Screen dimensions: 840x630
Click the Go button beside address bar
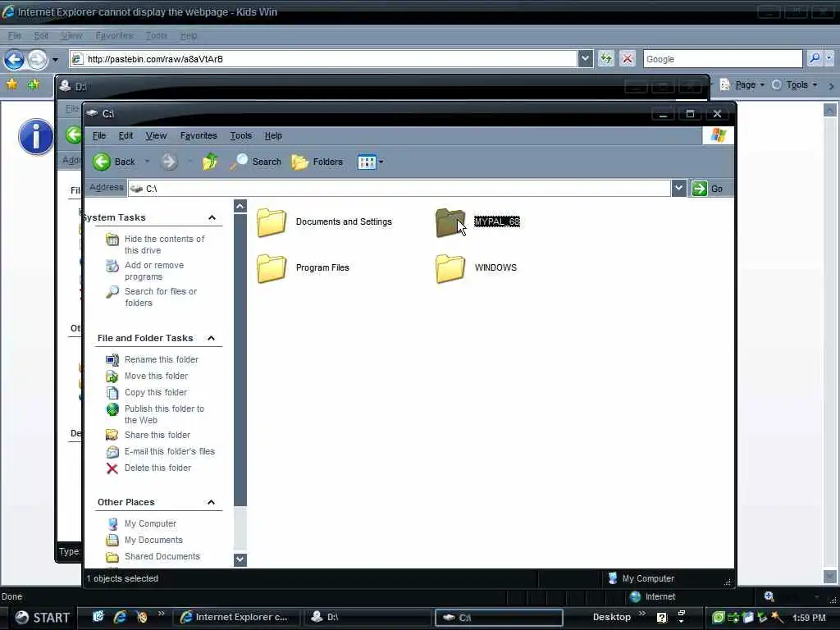click(x=708, y=189)
